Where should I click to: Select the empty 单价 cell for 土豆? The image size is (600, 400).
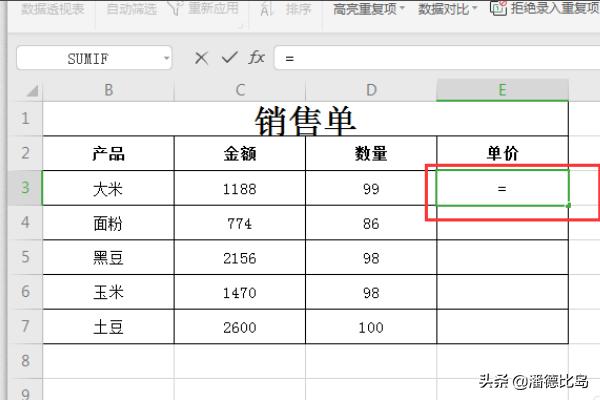coord(502,327)
